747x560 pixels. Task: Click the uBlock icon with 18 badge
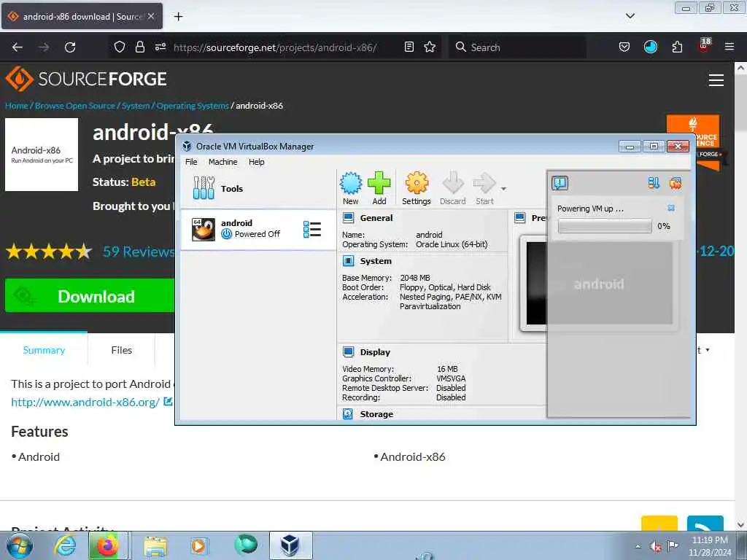point(704,46)
